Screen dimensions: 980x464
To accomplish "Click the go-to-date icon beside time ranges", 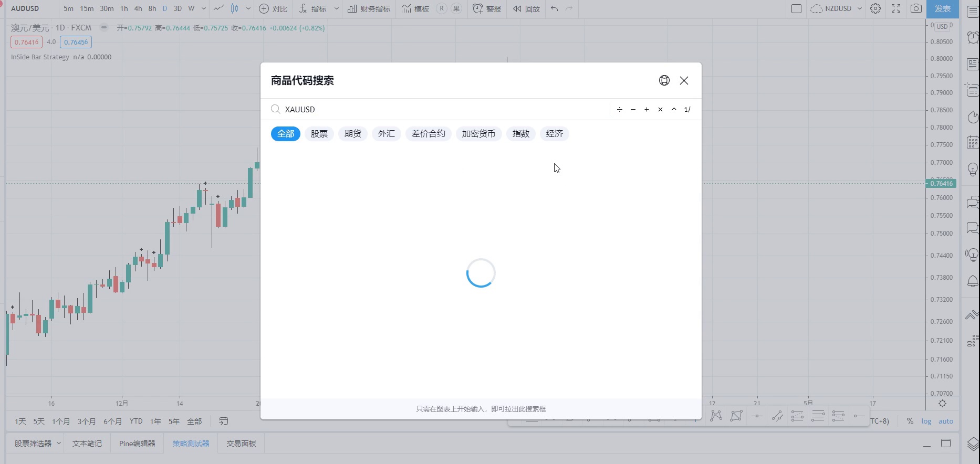I will [x=224, y=421].
